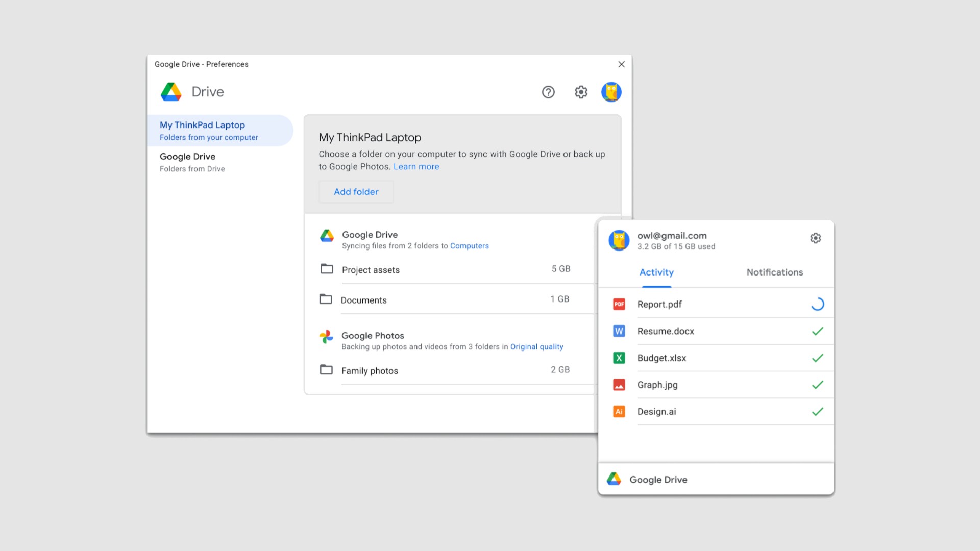Screen dimensions: 980x551
Task: Click synced checkmark for Graph.jpg
Action: 818,385
